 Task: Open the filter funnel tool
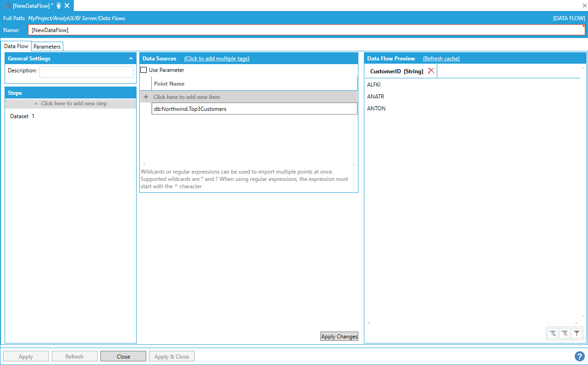tap(577, 334)
